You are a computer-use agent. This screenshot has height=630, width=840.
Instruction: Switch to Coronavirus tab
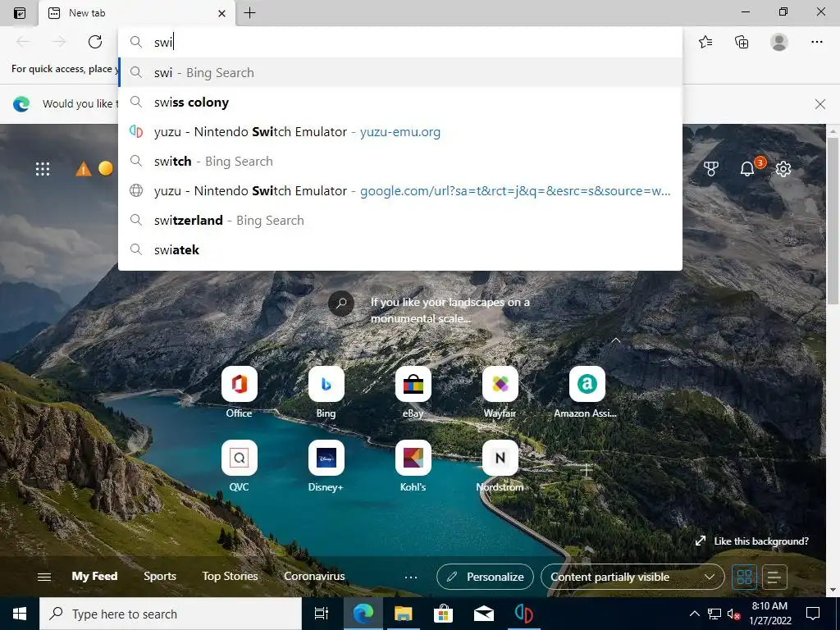pos(314,577)
